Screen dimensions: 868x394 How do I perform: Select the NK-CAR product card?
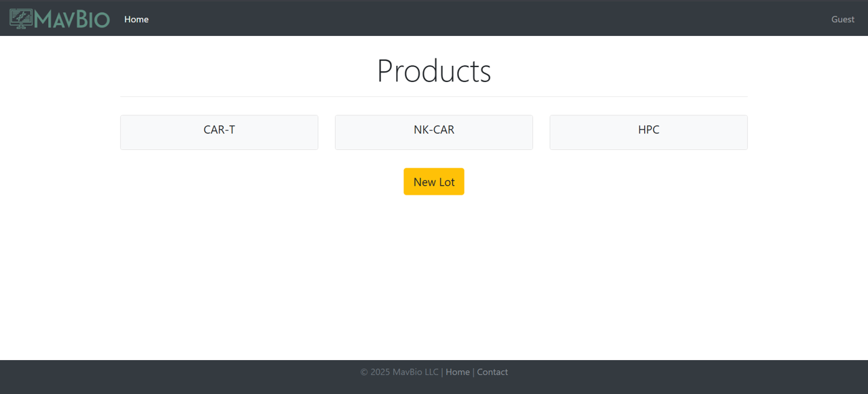pos(434,132)
